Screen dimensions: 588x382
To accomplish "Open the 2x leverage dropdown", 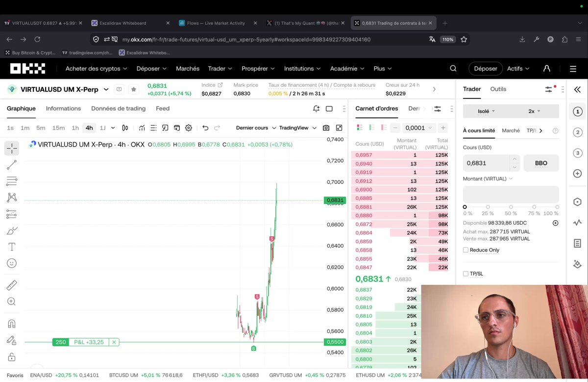I will pos(535,111).
